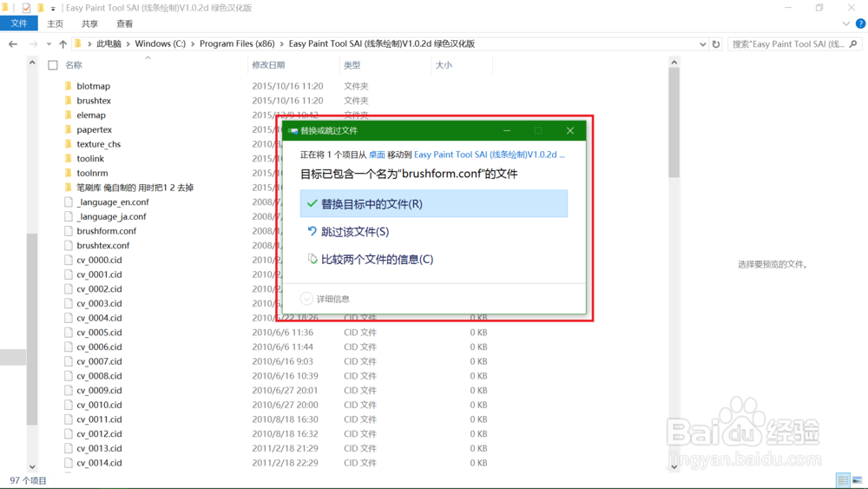Open the quick access toolbar dropdown
The image size is (868, 489).
point(53,9)
